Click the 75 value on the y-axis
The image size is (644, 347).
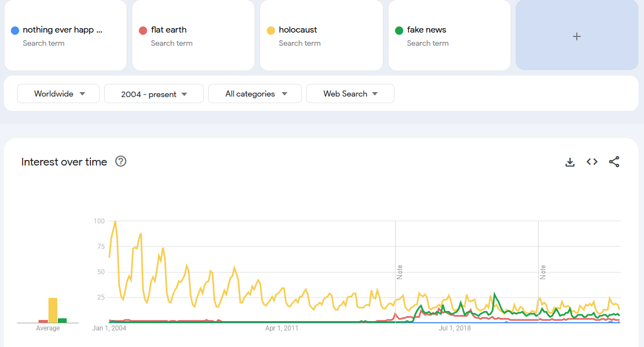(x=101, y=247)
